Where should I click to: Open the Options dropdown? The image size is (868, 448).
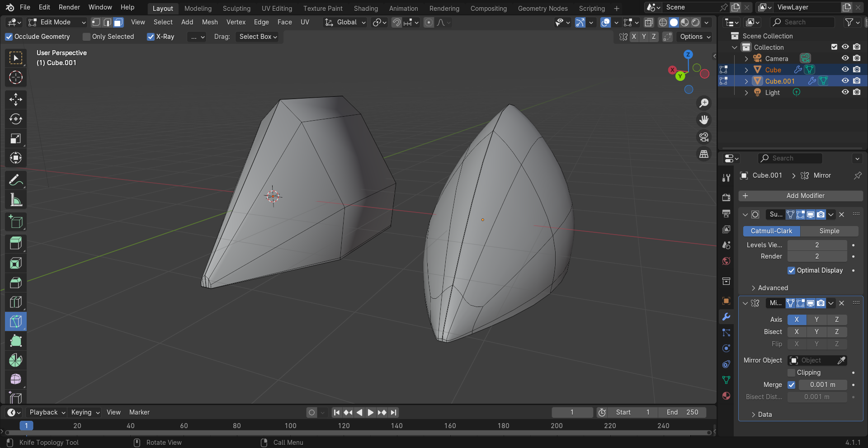click(695, 37)
